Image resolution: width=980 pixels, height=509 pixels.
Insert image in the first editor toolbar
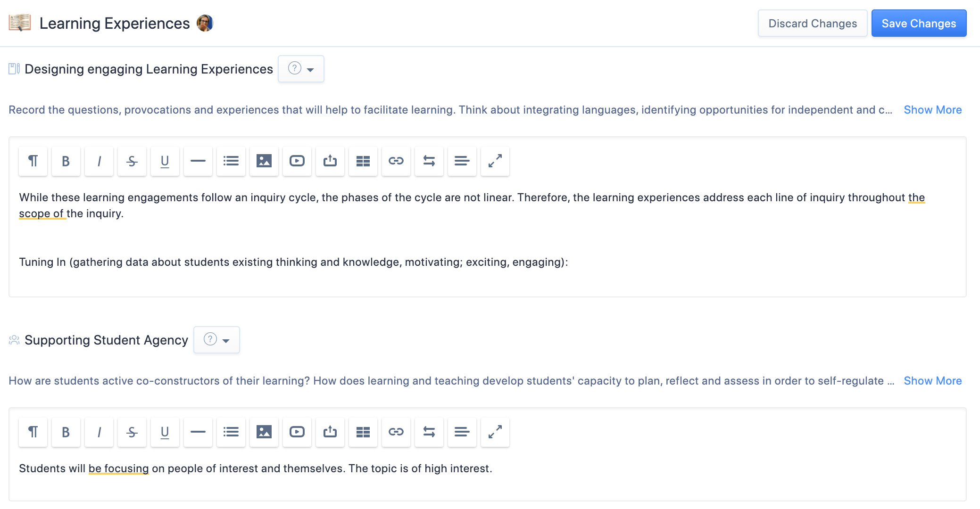click(264, 161)
